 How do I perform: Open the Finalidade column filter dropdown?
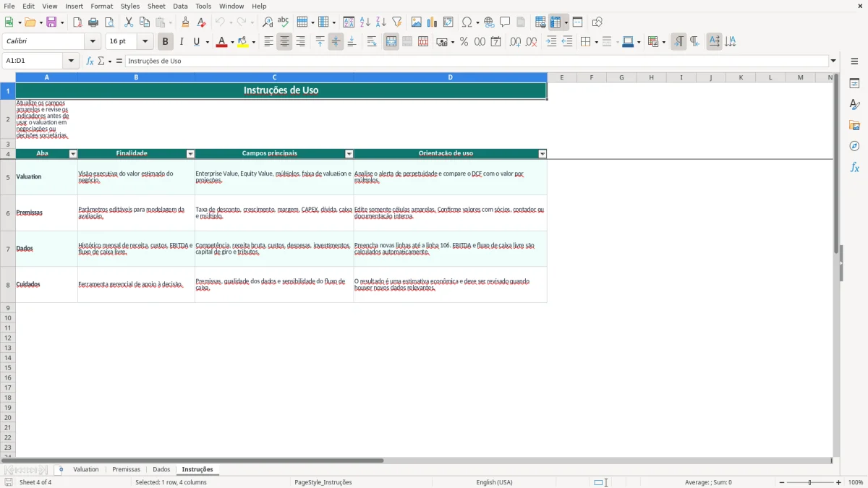click(190, 154)
